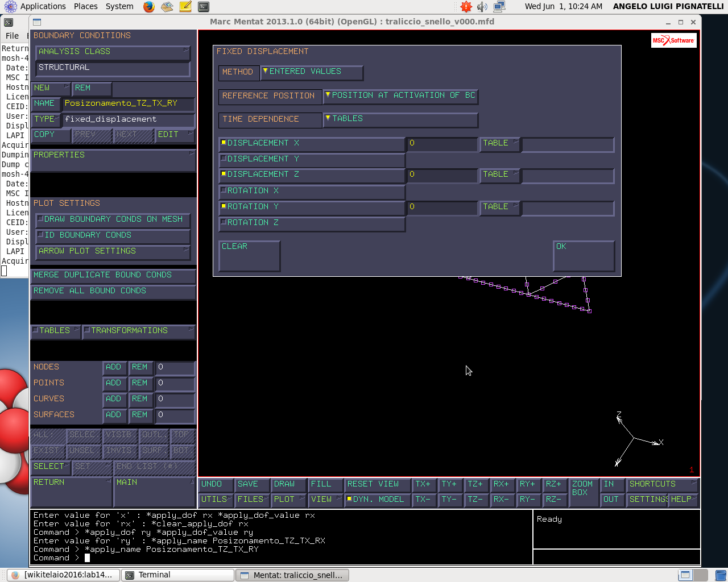The image size is (728, 582).
Task: Switch to Terminal taskbar item
Action: (x=178, y=575)
